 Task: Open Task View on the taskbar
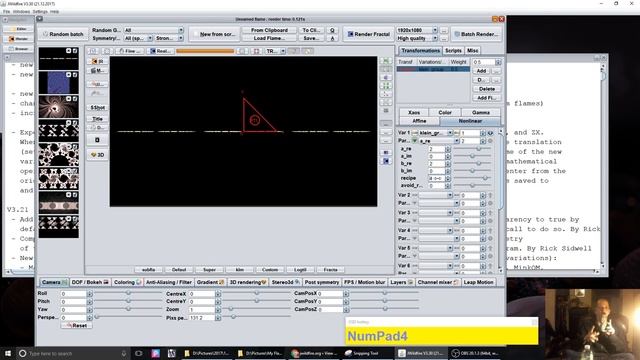(139, 353)
